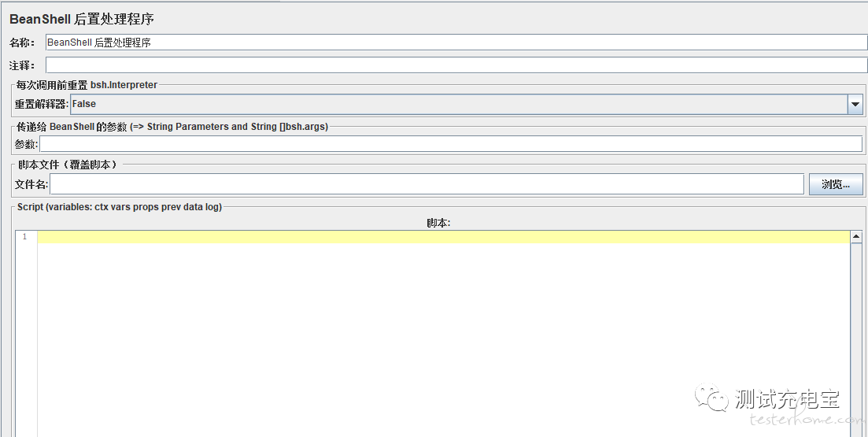Screen dimensions: 868x437
Task: Click the 文件名 file path field
Action: (x=427, y=184)
